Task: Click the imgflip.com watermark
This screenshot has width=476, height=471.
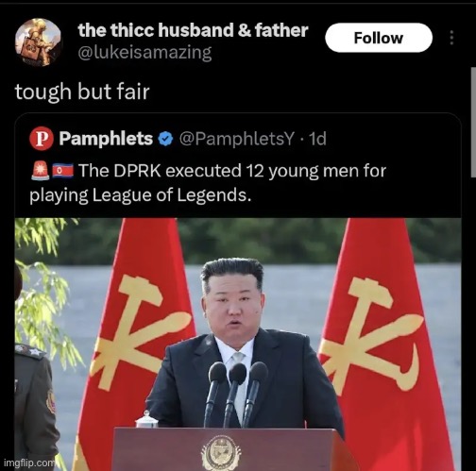Action: pyautogui.click(x=29, y=463)
